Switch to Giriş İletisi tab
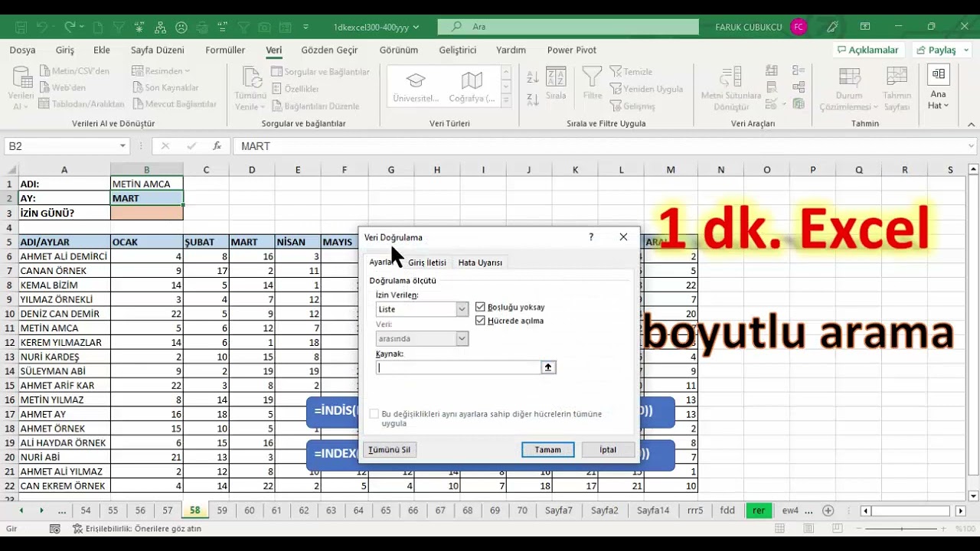 pyautogui.click(x=426, y=262)
